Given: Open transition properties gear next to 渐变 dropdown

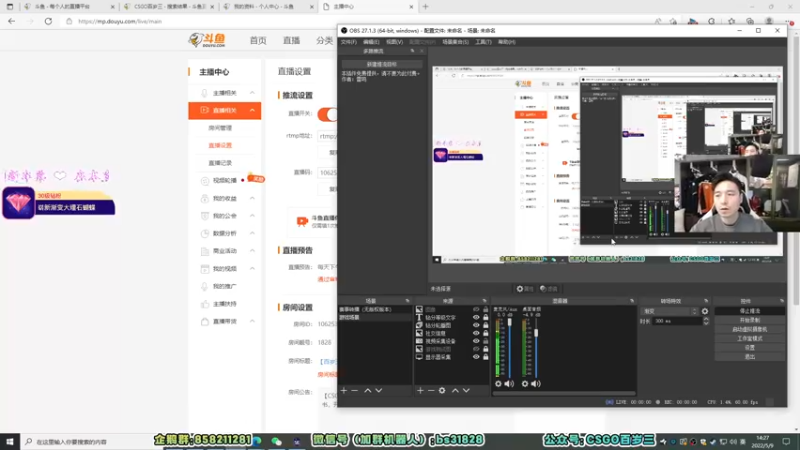Looking at the screenshot, I should point(705,311).
